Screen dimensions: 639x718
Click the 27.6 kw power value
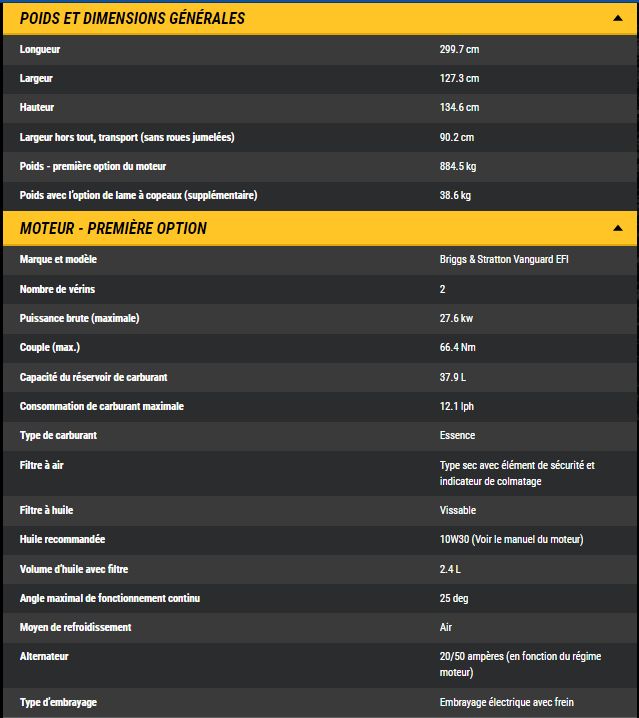457,318
